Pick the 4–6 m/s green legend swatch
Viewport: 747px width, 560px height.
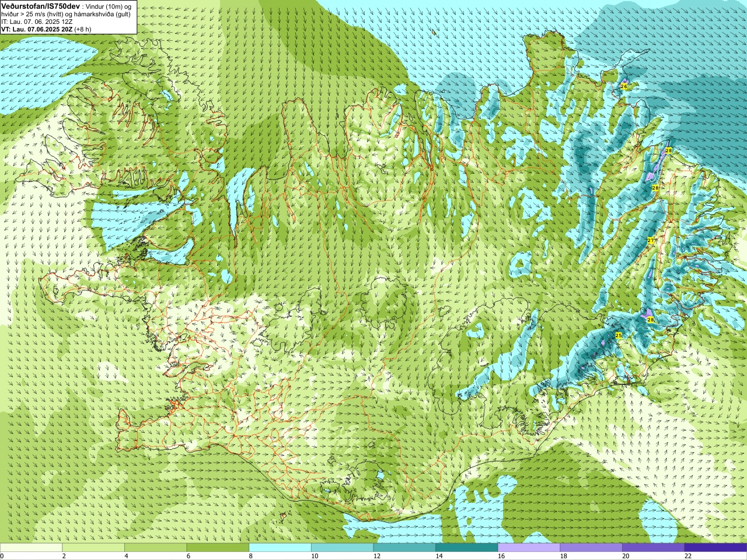pyautogui.click(x=155, y=548)
